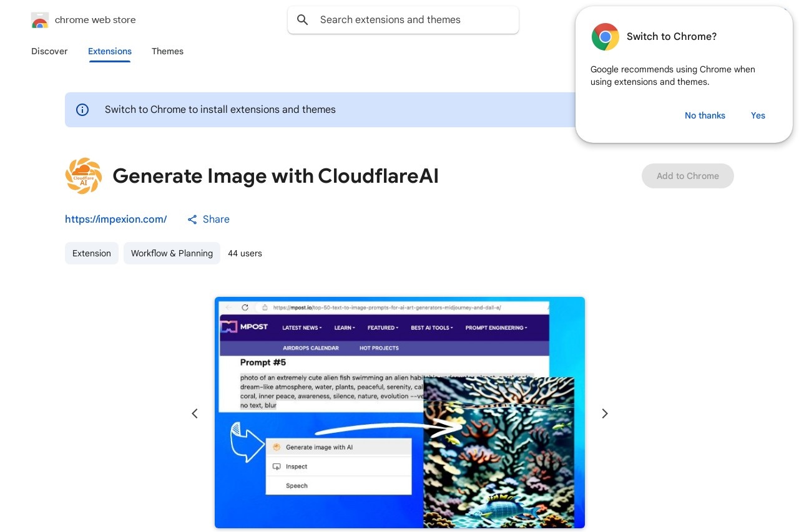Click the chrome web store title text

tap(96, 20)
